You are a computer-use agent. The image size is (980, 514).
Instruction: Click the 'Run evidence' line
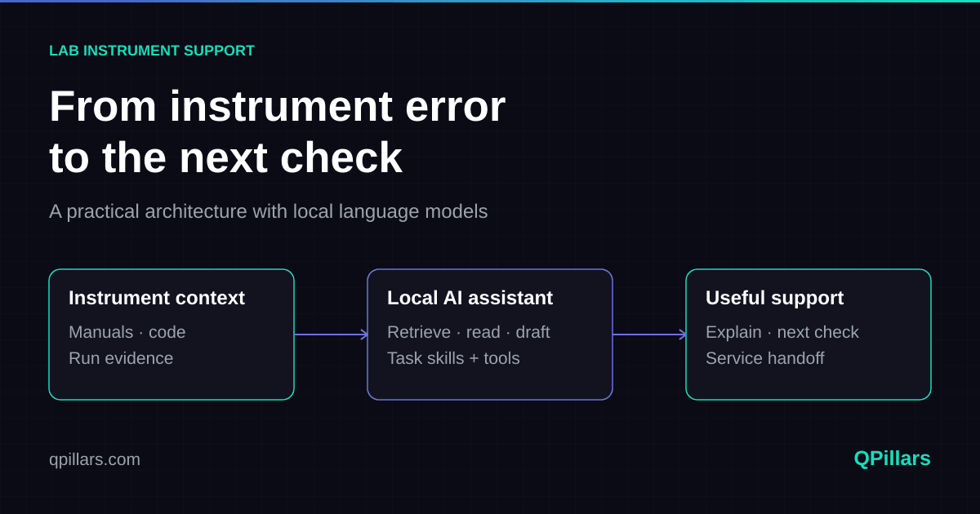coord(121,358)
